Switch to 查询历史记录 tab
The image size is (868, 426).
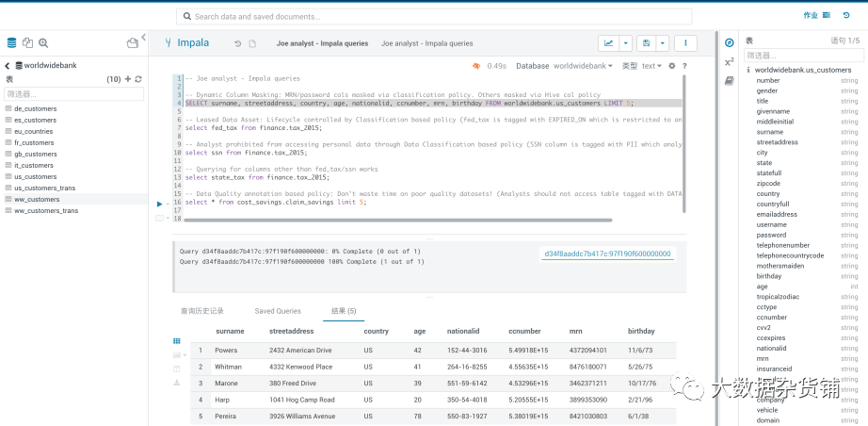202,311
